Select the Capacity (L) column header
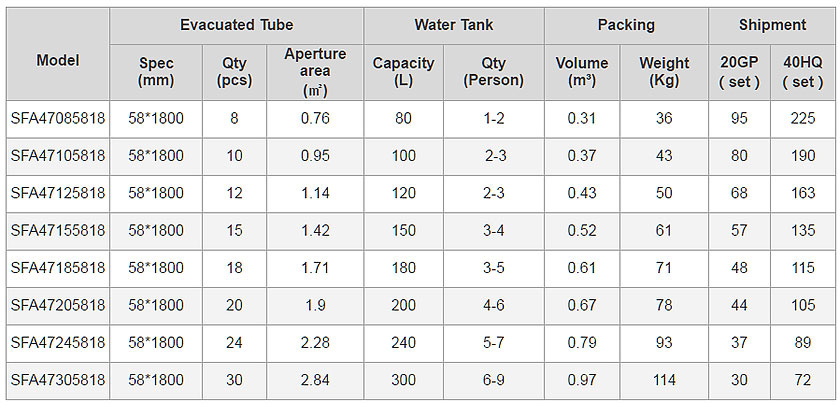The width and height of the screenshot is (840, 405). [403, 72]
